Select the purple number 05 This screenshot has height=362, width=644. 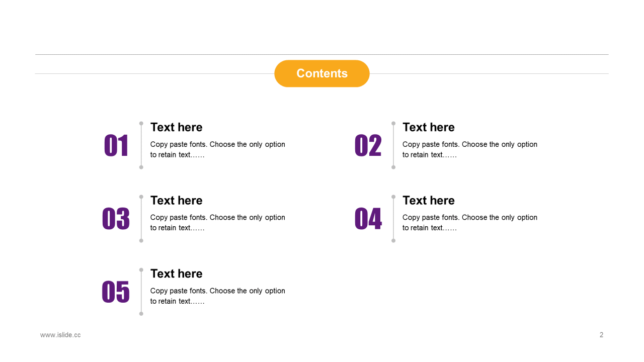pos(116,292)
